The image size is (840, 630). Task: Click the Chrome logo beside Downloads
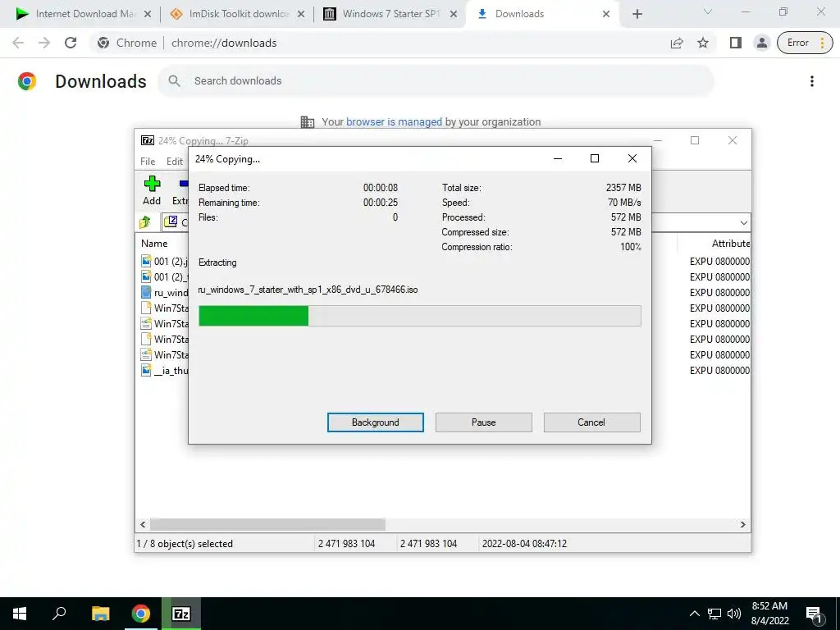pyautogui.click(x=27, y=81)
